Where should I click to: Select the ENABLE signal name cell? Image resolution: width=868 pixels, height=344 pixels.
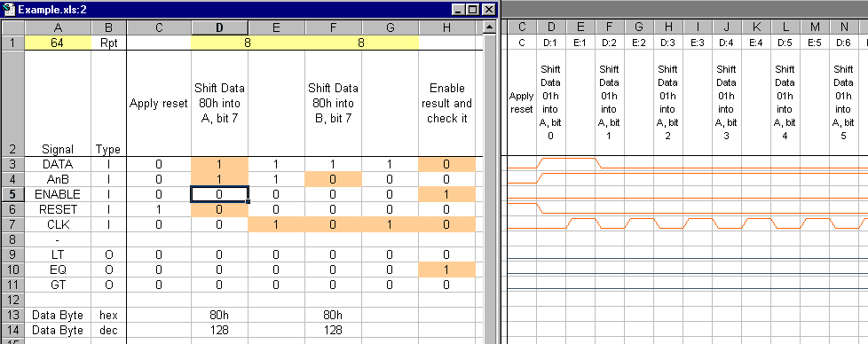58,194
